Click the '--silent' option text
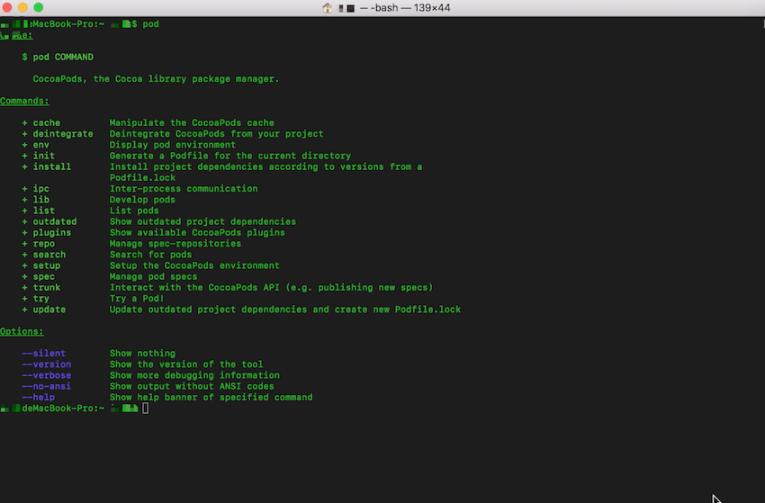765x503 pixels. [x=46, y=354]
